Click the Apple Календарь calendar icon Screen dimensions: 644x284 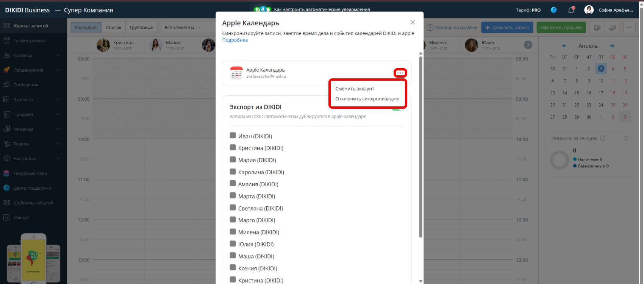click(x=236, y=73)
